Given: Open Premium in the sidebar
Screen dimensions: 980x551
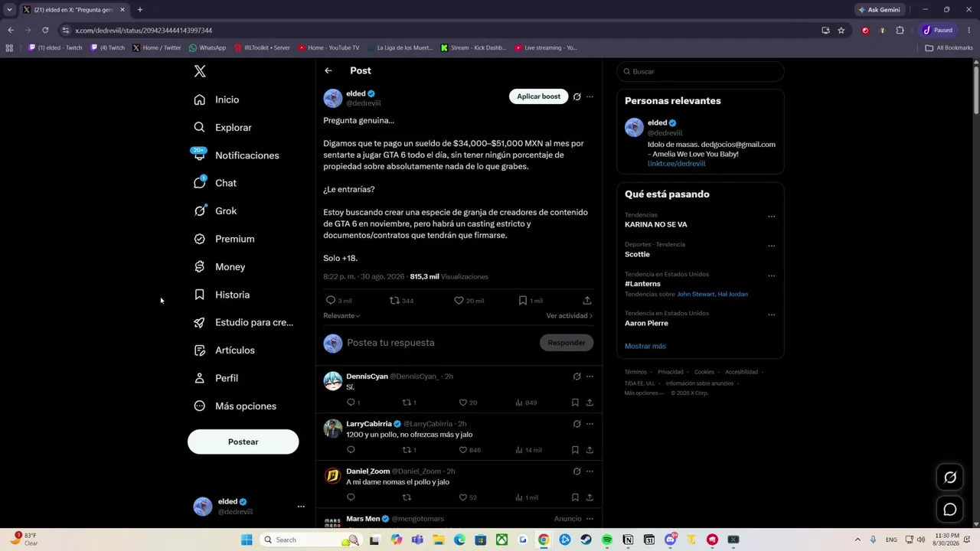Looking at the screenshot, I should (224, 239).
